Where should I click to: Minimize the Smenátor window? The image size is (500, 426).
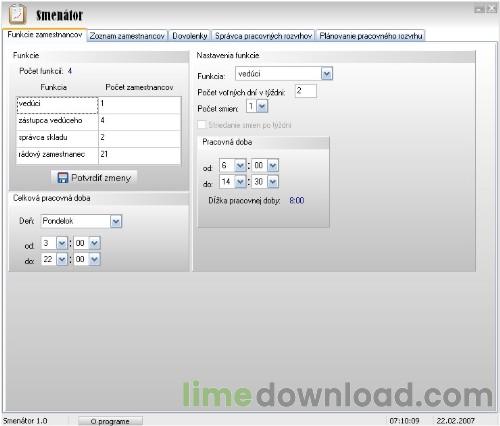[480, 9]
